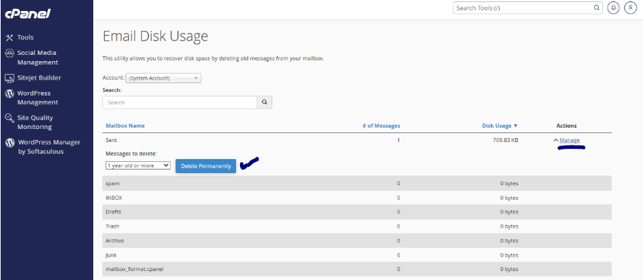Click the Site Quality Monitoring magnifier icon
The width and height of the screenshot is (644, 280).
[10, 119]
